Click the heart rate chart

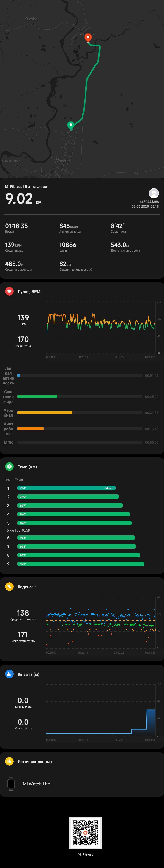click(101, 327)
